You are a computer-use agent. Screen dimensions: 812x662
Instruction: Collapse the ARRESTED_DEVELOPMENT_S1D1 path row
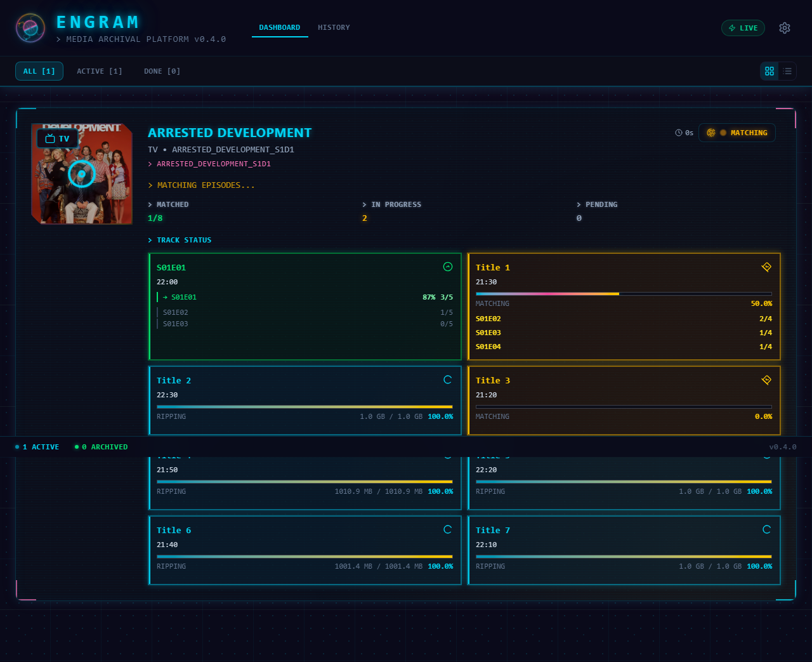click(x=209, y=163)
